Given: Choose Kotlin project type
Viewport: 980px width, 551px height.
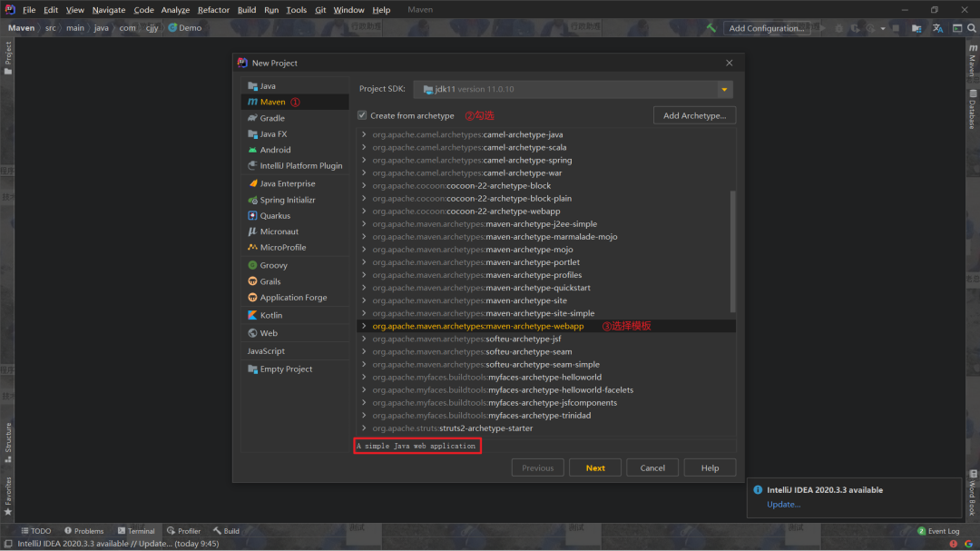Looking at the screenshot, I should coord(294,315).
